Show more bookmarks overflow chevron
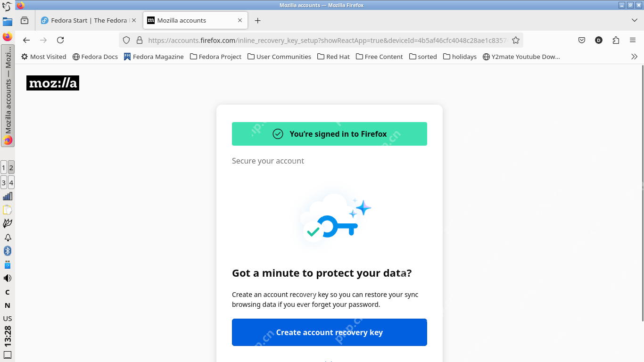Image resolution: width=644 pixels, height=362 pixels. click(634, 57)
